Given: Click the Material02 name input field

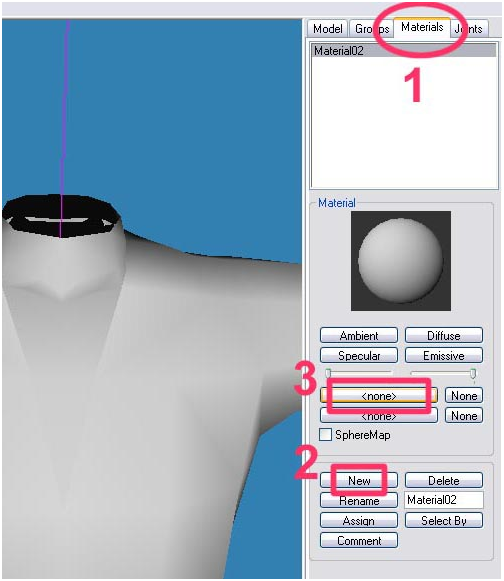Looking at the screenshot, I should pos(444,500).
